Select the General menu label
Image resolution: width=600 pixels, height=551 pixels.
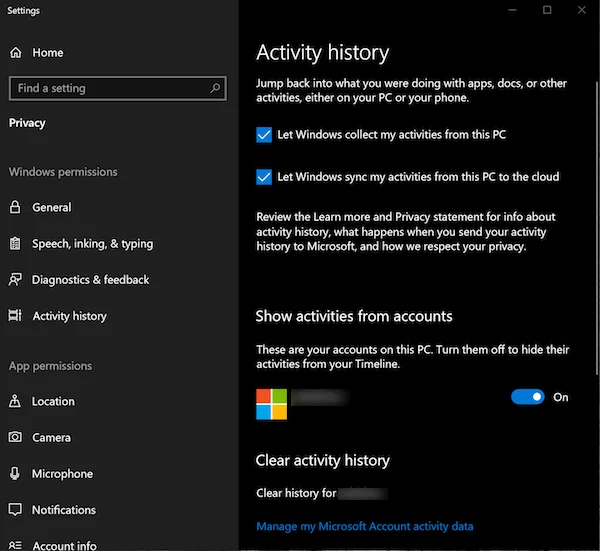51,207
